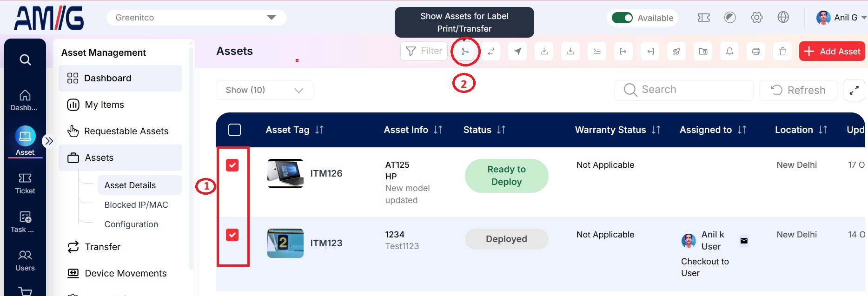This screenshot has height=296, width=868.
Task: Uncheck the ITM126 row checkbox
Action: 232,165
